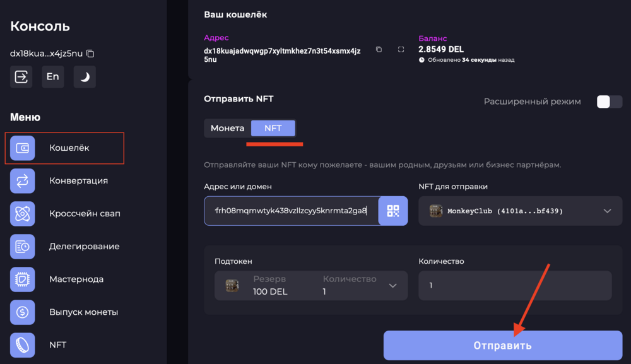
Task: Select the Монета tab
Action: [227, 128]
